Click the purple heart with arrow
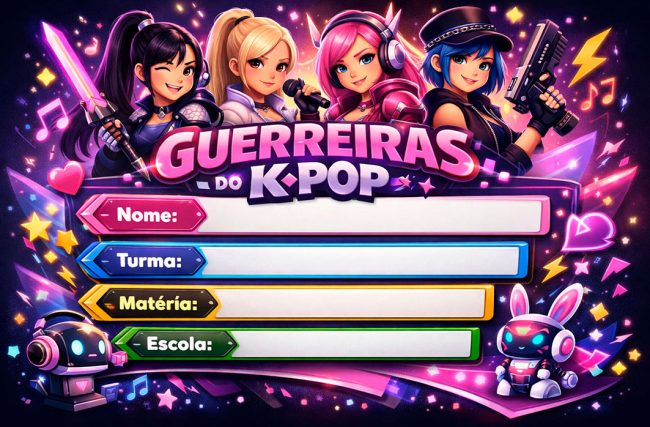Screen dimensions: 650x427 tap(588, 231)
